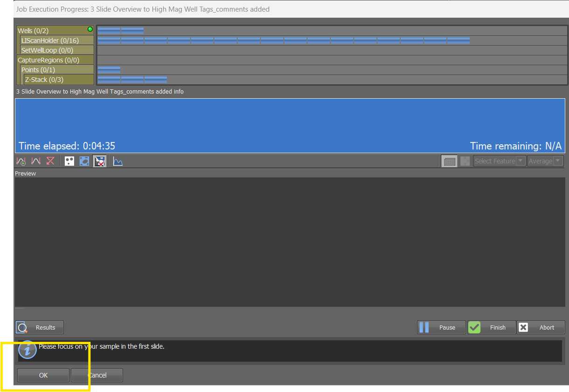Click the LIScanHolder progress bar track
569x392 pixels.
(332, 41)
